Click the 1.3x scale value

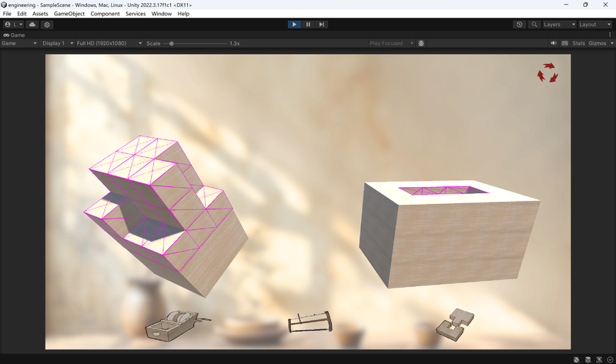235,43
